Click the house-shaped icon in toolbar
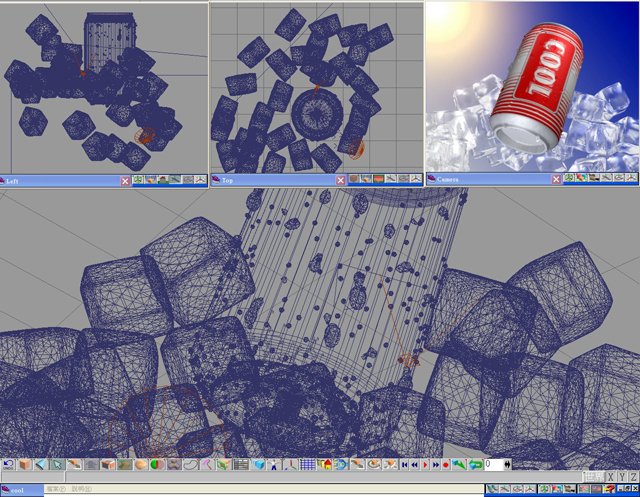 [326, 465]
